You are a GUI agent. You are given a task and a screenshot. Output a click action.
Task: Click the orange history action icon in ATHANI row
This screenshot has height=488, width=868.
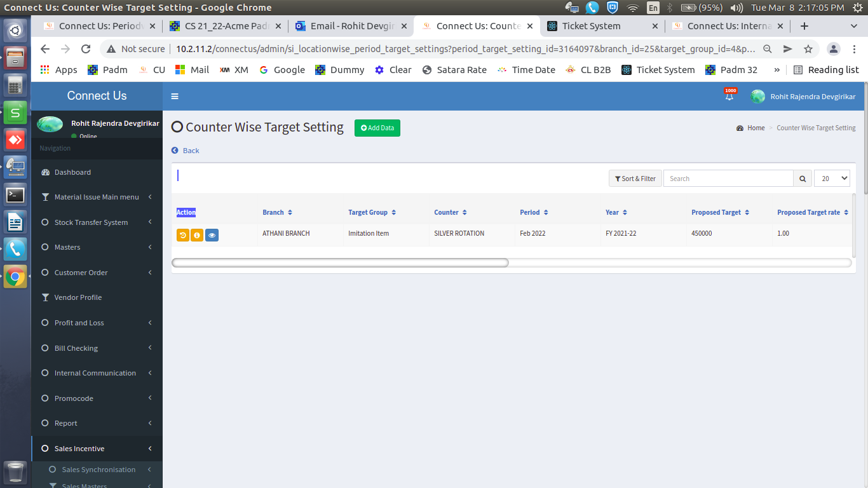click(183, 235)
